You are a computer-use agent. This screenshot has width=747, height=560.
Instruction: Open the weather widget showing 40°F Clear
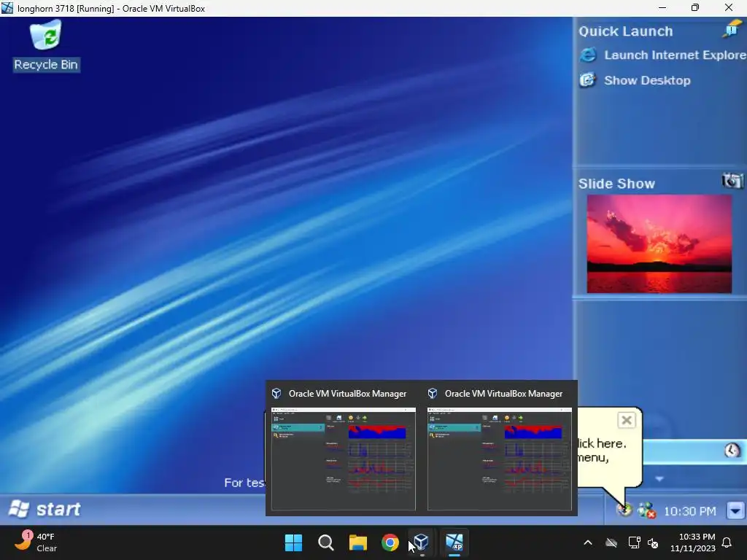(36, 542)
